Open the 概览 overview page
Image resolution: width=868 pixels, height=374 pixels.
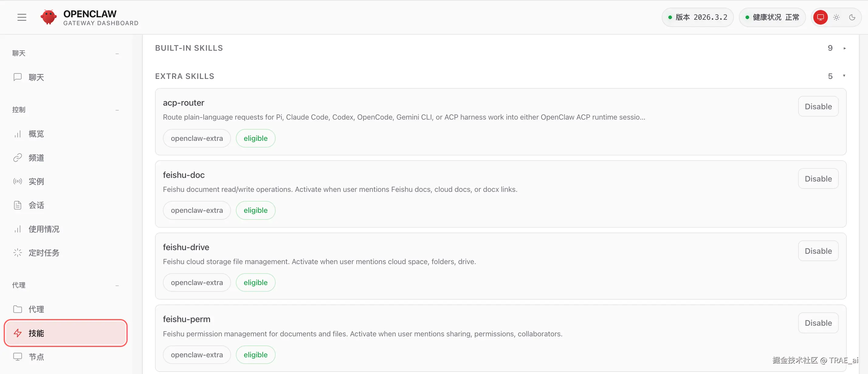[36, 134]
